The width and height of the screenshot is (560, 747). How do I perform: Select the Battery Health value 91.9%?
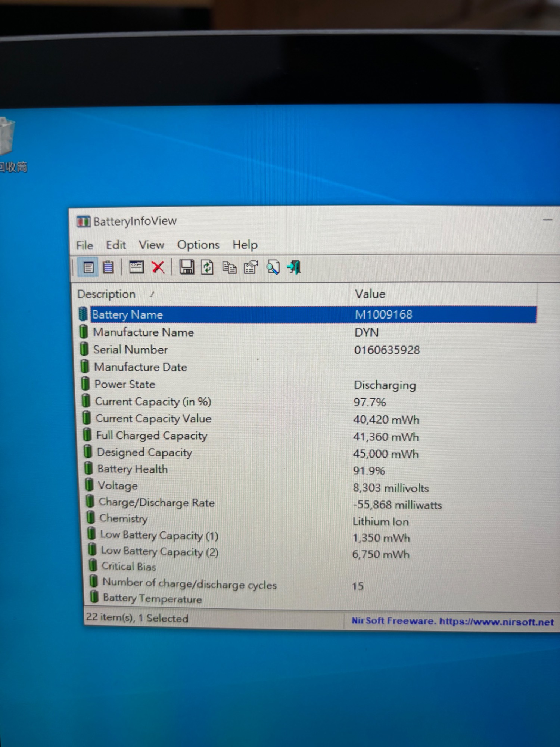pyautogui.click(x=369, y=471)
